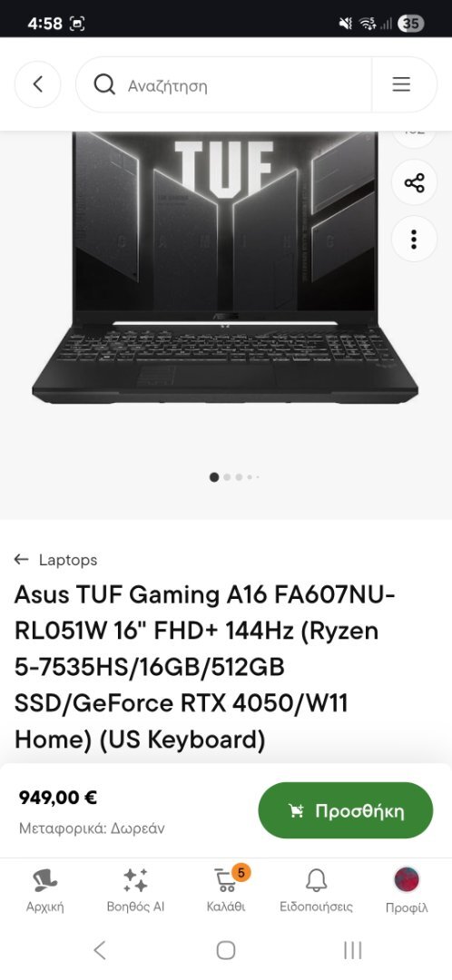The height and width of the screenshot is (980, 452).
Task: Tap the search magnifier icon
Action: pyautogui.click(x=104, y=84)
